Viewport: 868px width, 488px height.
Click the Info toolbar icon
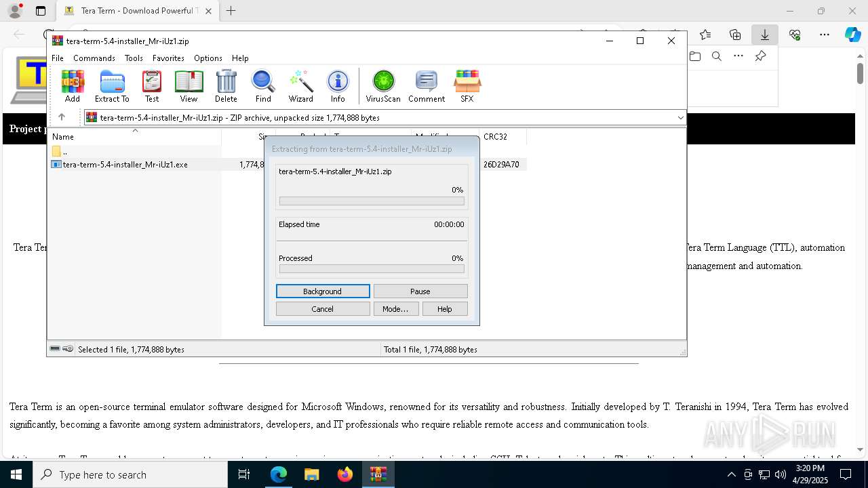click(338, 86)
